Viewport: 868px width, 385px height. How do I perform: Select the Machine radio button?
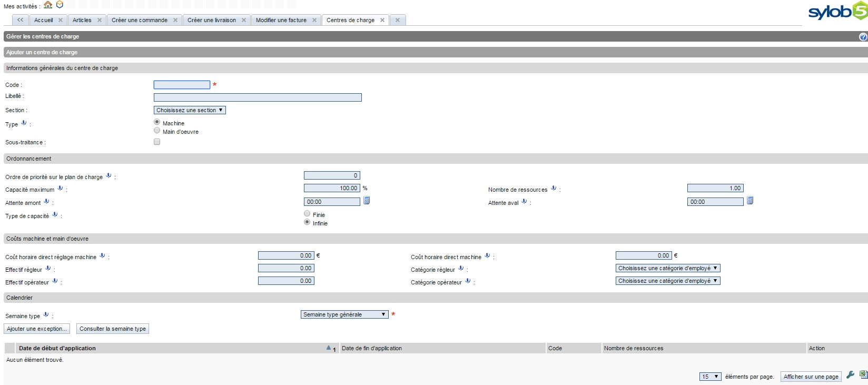157,122
